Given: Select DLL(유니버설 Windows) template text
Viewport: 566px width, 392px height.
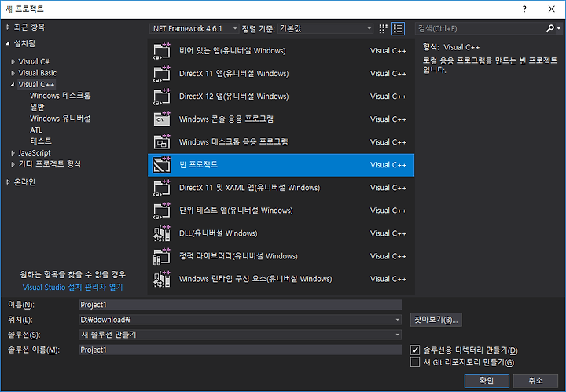Looking at the screenshot, I should click(x=218, y=233).
